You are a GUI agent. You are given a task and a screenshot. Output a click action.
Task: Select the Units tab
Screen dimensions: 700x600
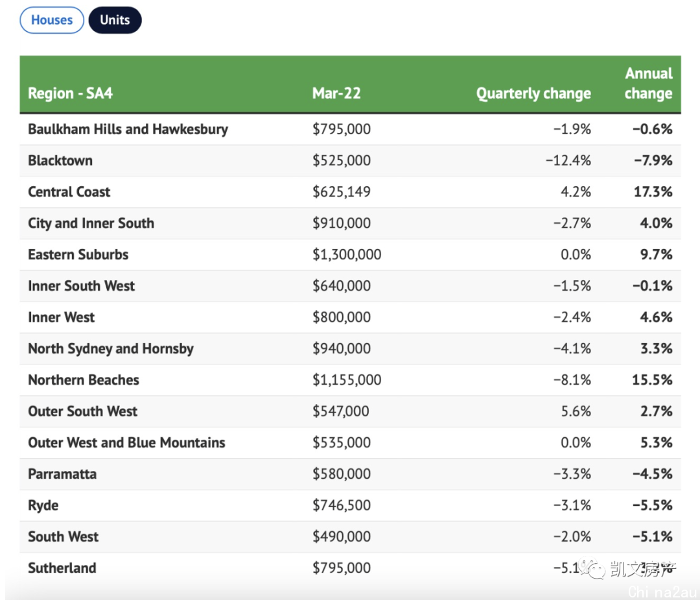115,20
